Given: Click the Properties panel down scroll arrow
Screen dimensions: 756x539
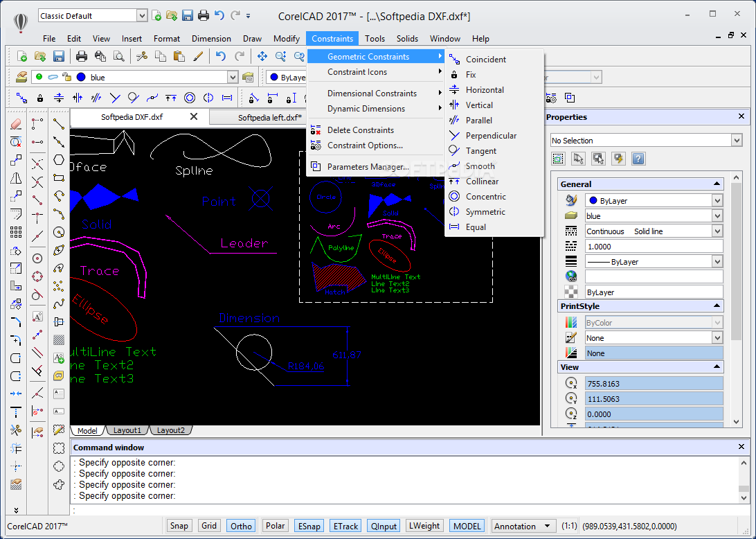Looking at the screenshot, I should pyautogui.click(x=736, y=422).
